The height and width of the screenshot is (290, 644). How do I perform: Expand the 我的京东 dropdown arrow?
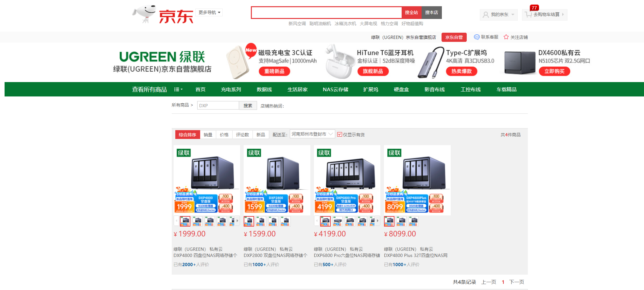pos(513,14)
